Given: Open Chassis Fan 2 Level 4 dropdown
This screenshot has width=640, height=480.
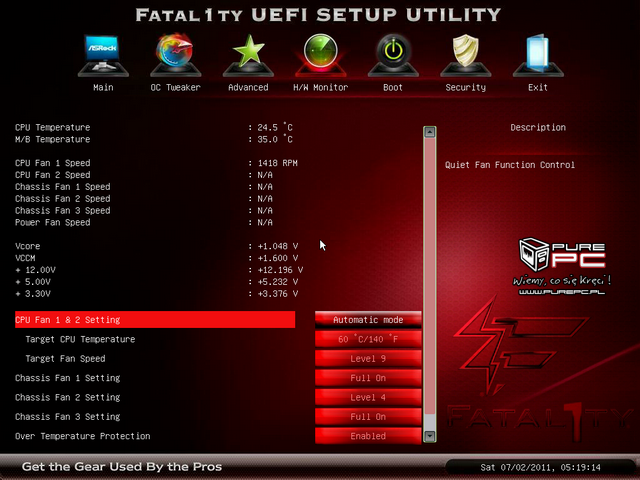Looking at the screenshot, I should pyautogui.click(x=368, y=398).
